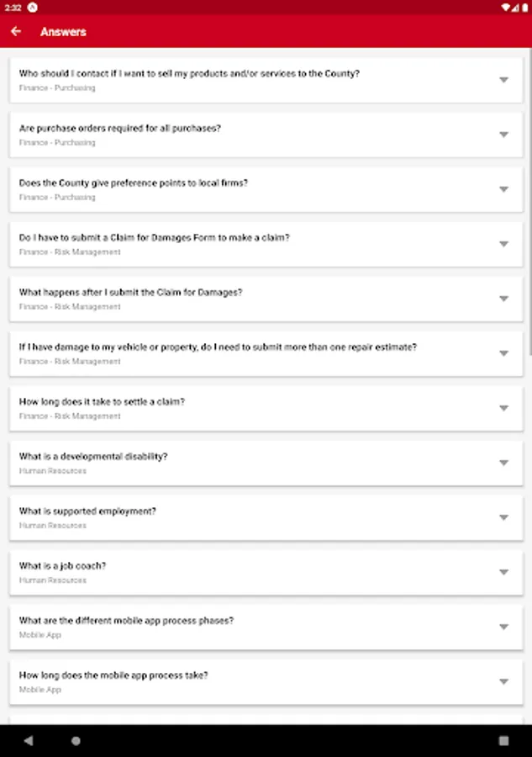Screen dimensions: 532x757
Task: Tap the Answers title in the toolbar
Action: pos(64,32)
